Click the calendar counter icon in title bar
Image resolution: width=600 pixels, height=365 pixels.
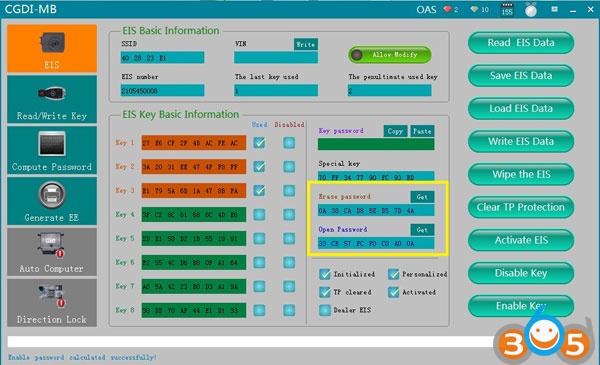pyautogui.click(x=507, y=9)
